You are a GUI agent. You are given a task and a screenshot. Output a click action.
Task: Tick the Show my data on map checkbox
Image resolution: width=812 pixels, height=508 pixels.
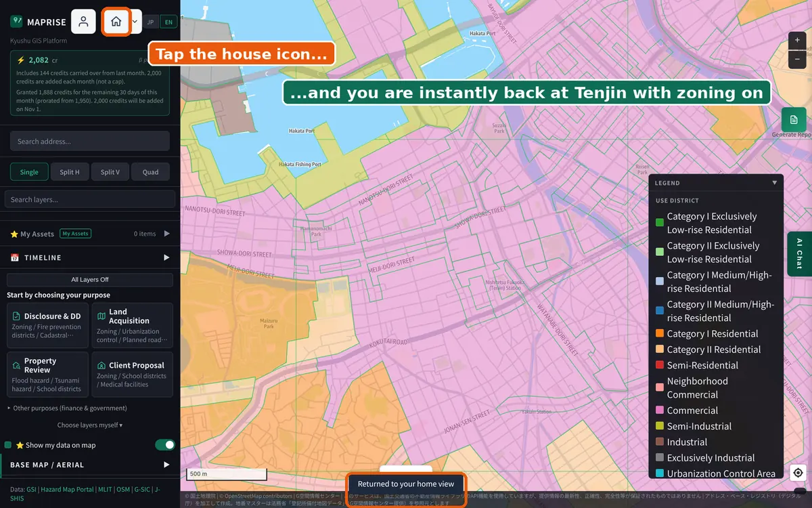point(8,445)
